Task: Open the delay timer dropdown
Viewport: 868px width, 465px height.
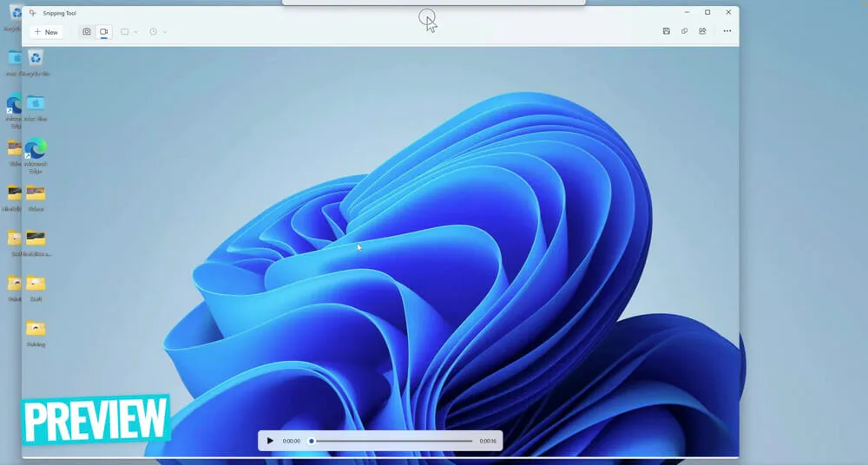Action: tap(157, 32)
